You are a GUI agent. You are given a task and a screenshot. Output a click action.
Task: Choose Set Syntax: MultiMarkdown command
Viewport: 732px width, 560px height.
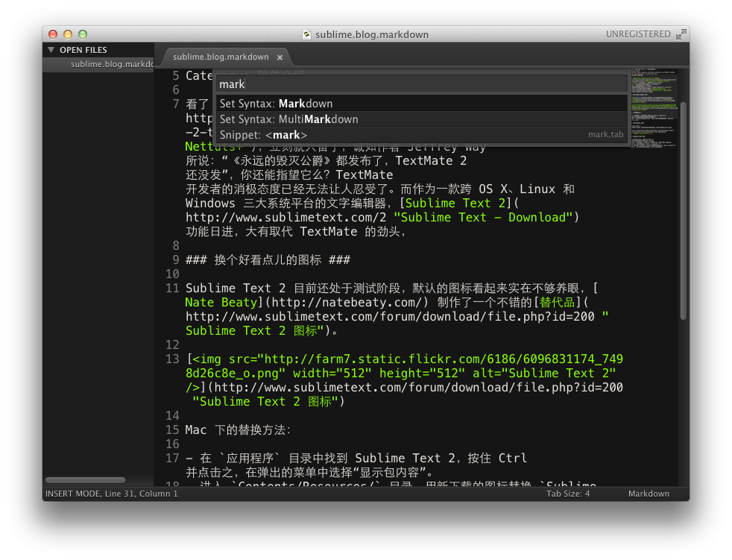click(422, 119)
